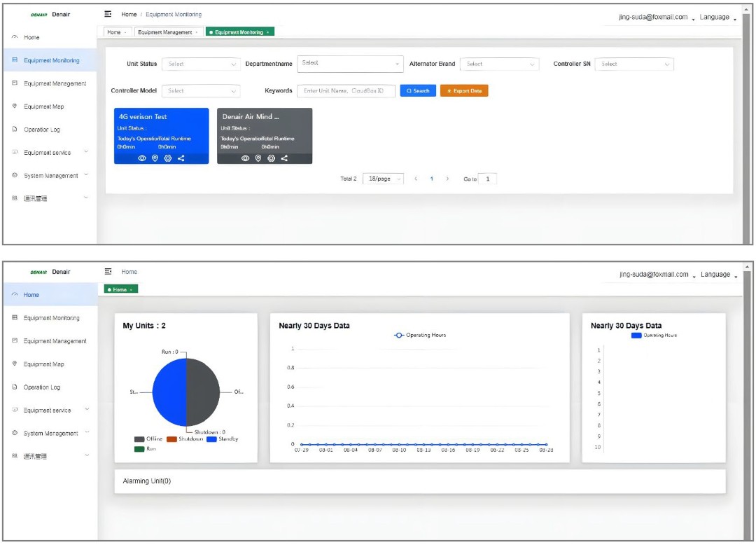Toggle the Offline legend swatch in pie chart

[140, 439]
